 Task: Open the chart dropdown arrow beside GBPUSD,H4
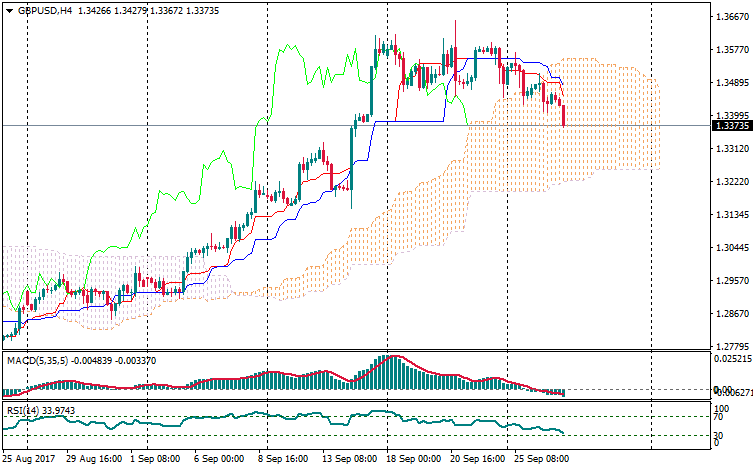9,10
